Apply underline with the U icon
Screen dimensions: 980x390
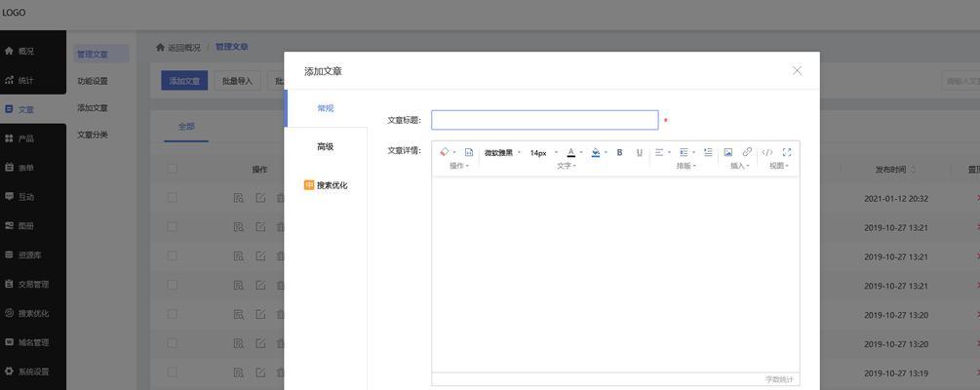coord(639,152)
